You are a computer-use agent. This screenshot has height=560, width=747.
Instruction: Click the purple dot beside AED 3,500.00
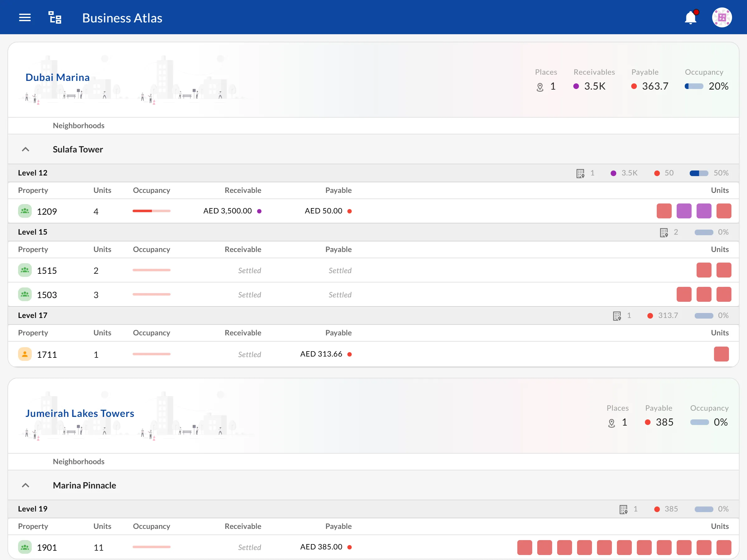(x=259, y=211)
